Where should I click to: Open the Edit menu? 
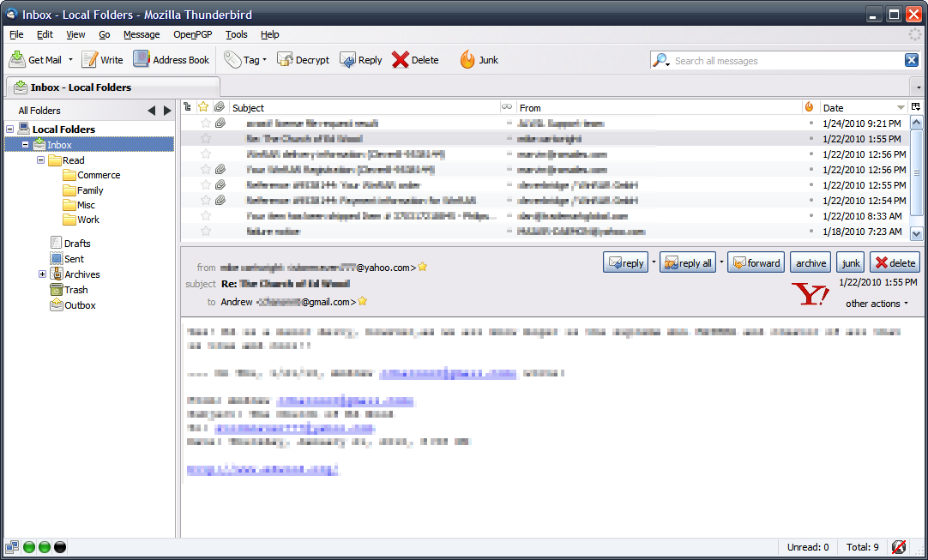tap(45, 34)
